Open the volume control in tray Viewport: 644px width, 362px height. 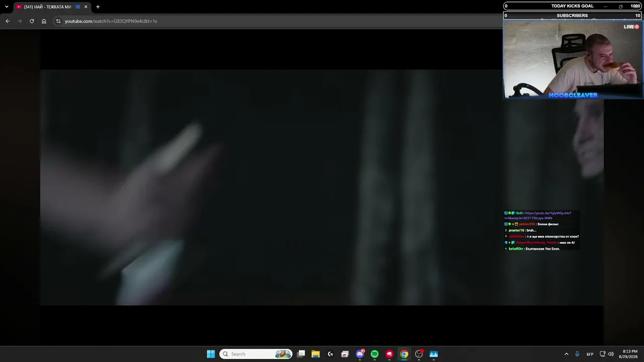point(611,354)
